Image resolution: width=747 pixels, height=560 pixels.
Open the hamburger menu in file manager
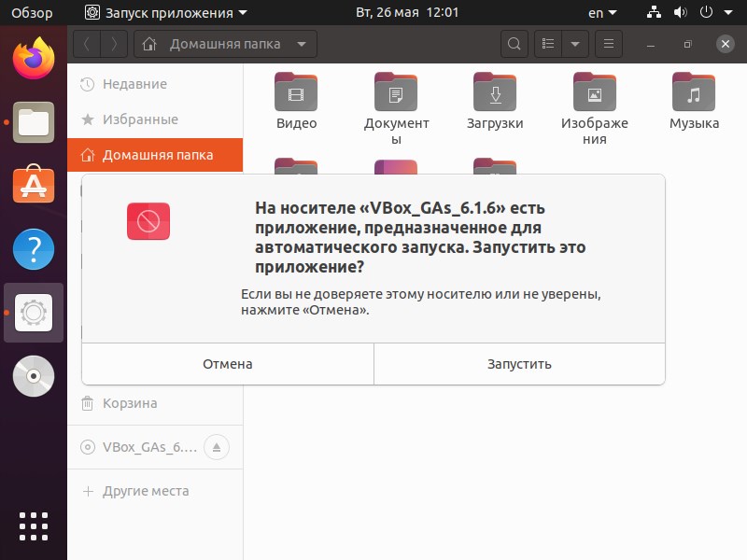click(608, 44)
